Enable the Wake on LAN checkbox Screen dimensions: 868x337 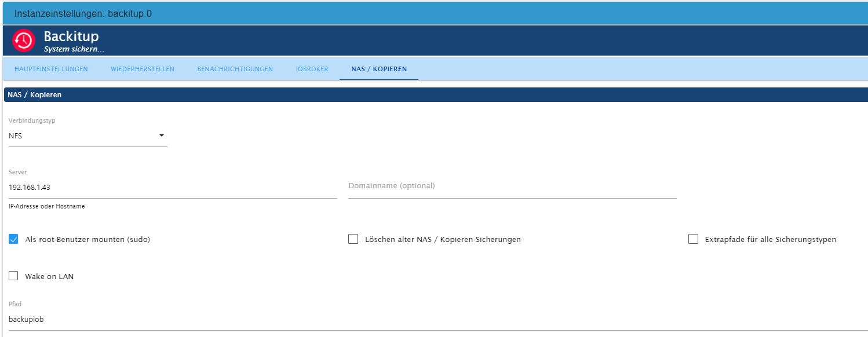click(x=13, y=276)
